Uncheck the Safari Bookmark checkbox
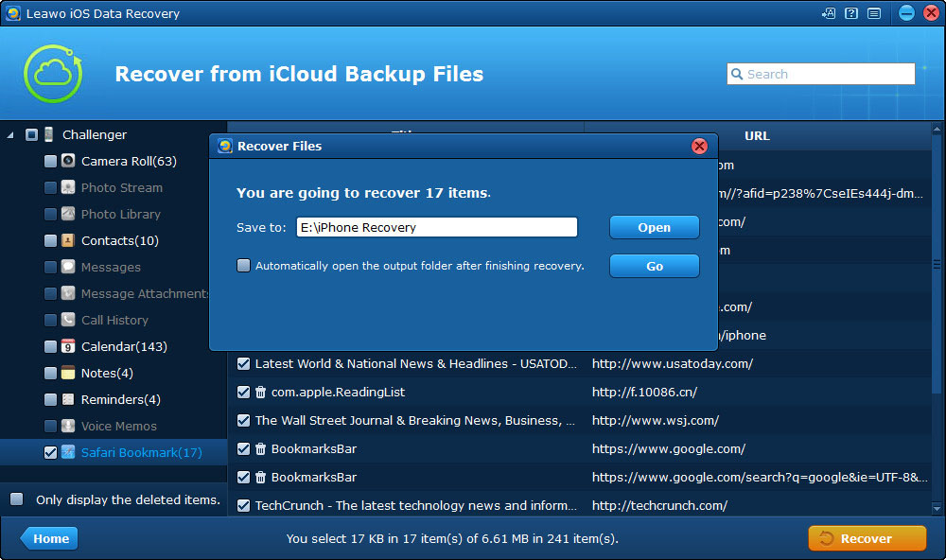Screen dimensions: 946x560 pos(50,452)
